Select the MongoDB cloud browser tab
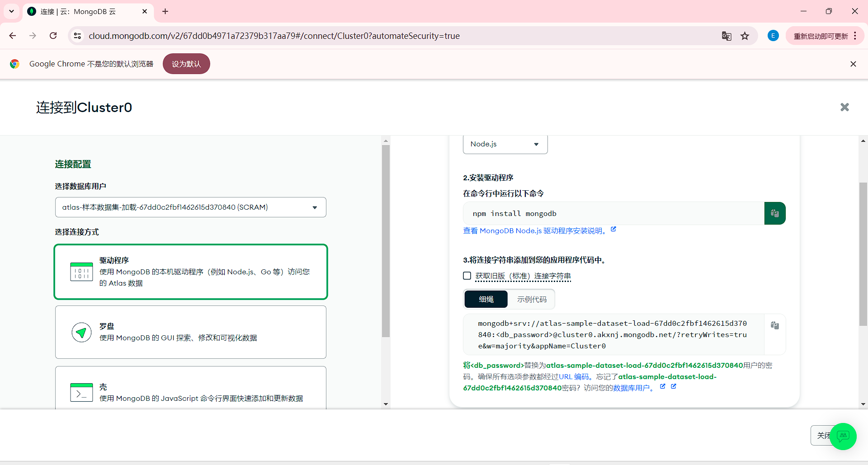Viewport: 868px width, 465px height. (x=88, y=11)
